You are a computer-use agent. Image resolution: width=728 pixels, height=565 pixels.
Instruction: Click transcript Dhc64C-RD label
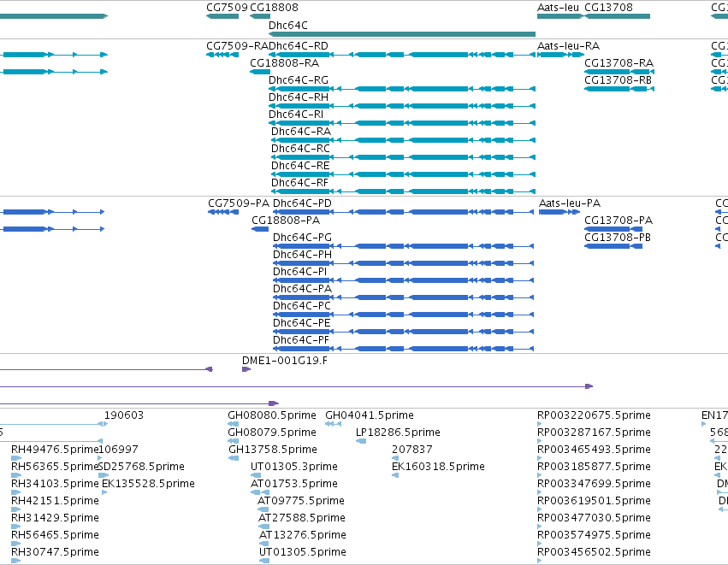click(x=299, y=46)
